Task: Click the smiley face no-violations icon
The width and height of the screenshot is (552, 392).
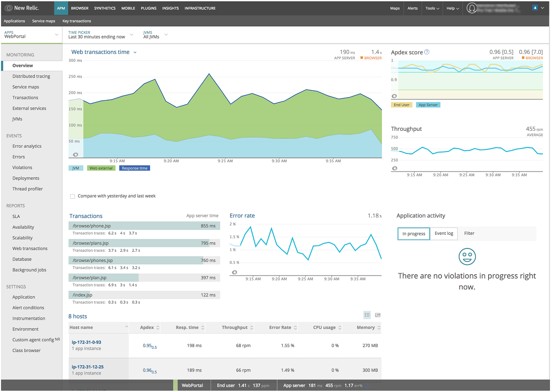Action: [467, 256]
